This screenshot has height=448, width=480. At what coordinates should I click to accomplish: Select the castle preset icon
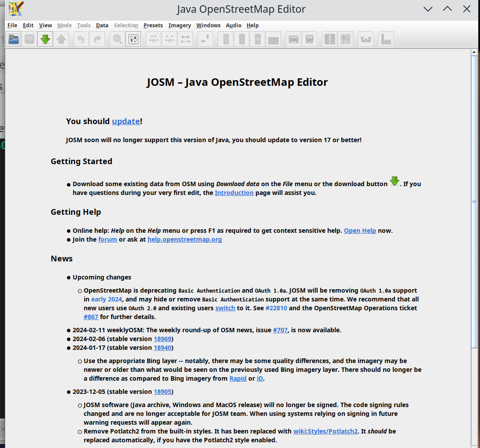(x=366, y=39)
